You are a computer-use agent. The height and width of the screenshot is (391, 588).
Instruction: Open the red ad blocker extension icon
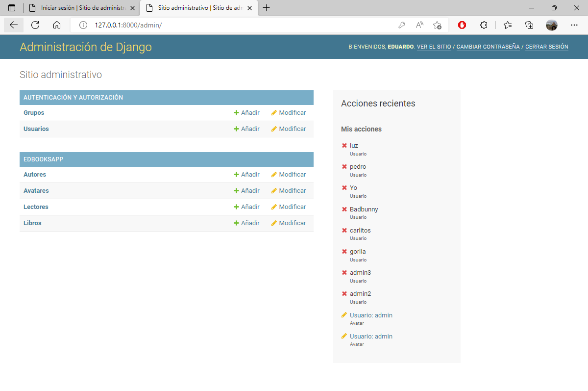pos(462,25)
